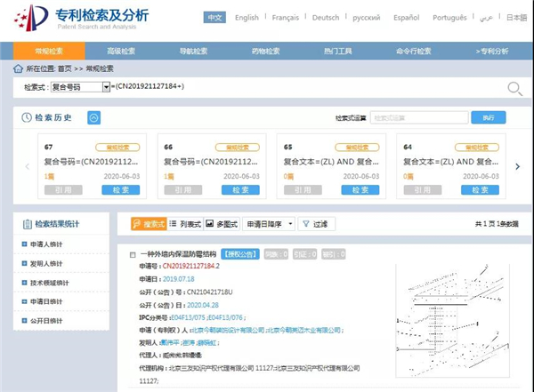534x392 pixels.
Task: Click IPC class E04F13/075
Action: (188, 317)
